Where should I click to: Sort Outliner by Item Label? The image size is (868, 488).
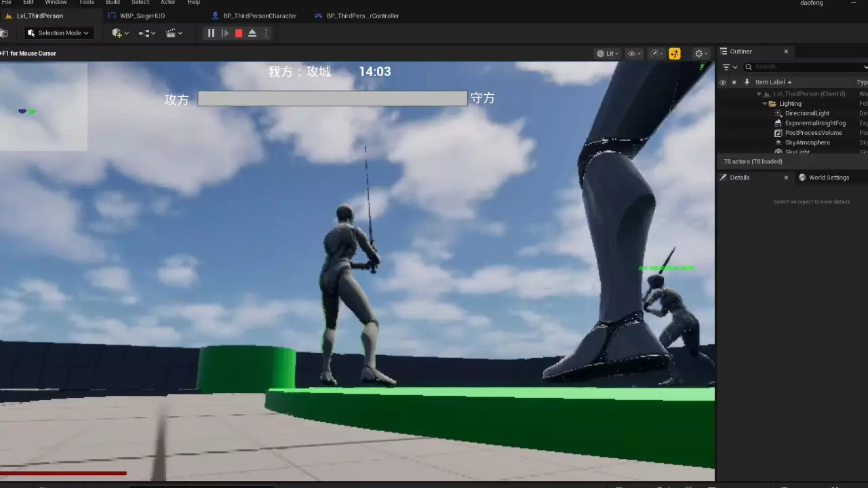click(x=773, y=82)
